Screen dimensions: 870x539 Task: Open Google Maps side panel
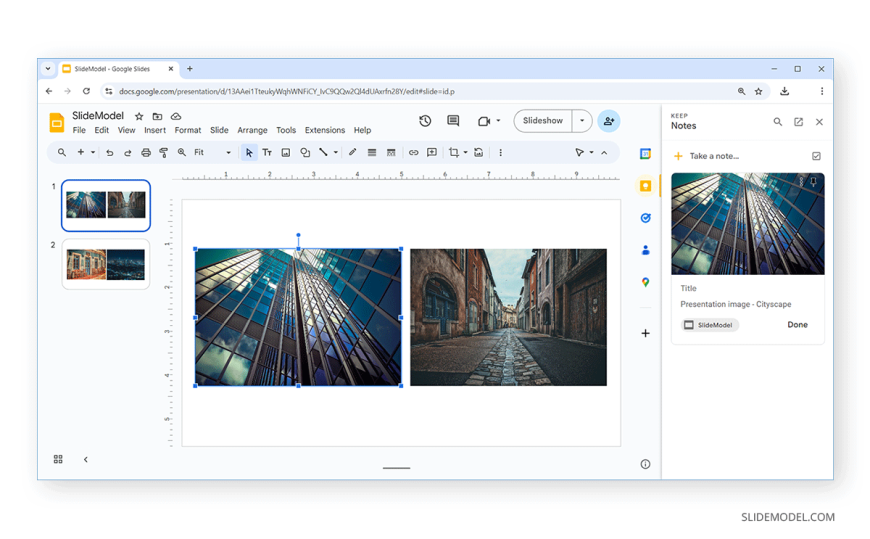(x=645, y=283)
